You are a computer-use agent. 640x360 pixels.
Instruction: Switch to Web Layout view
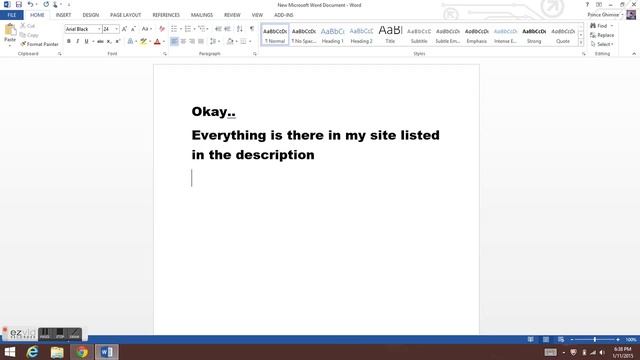click(x=561, y=340)
